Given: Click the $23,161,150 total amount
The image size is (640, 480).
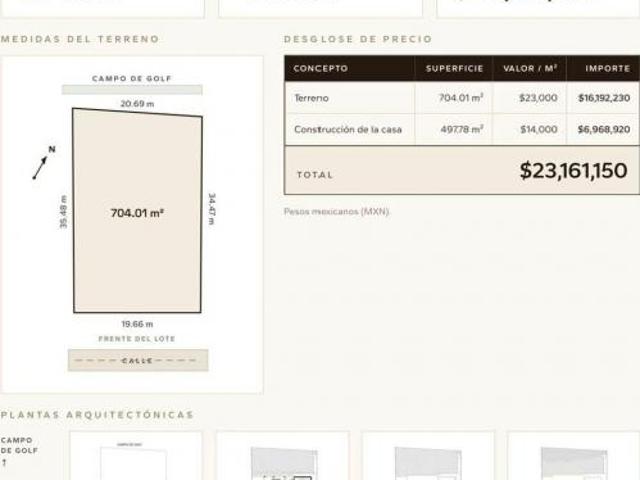Looking at the screenshot, I should (x=573, y=171).
